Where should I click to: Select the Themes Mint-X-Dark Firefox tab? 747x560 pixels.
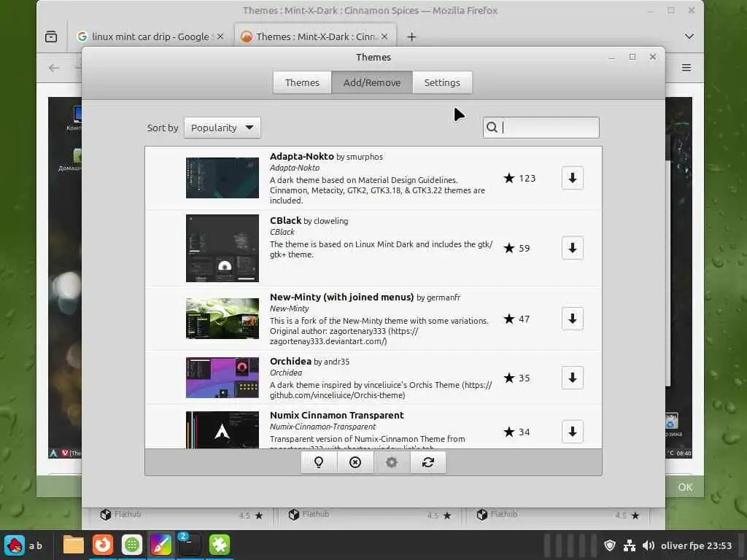[314, 36]
